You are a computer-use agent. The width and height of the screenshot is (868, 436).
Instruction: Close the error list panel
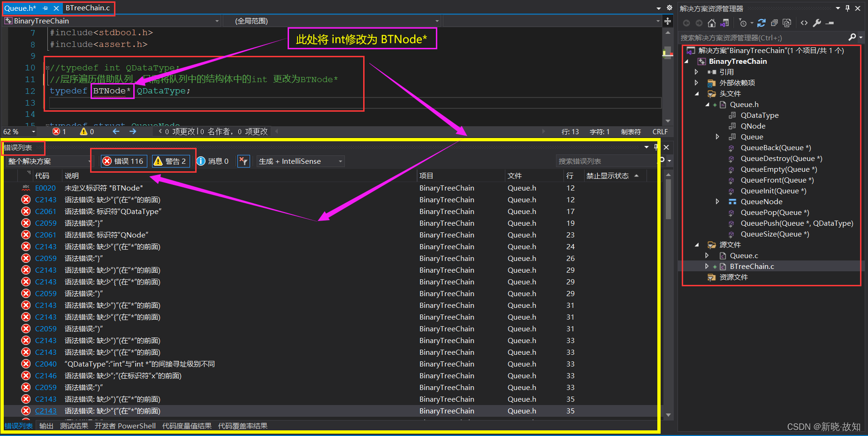coord(666,147)
